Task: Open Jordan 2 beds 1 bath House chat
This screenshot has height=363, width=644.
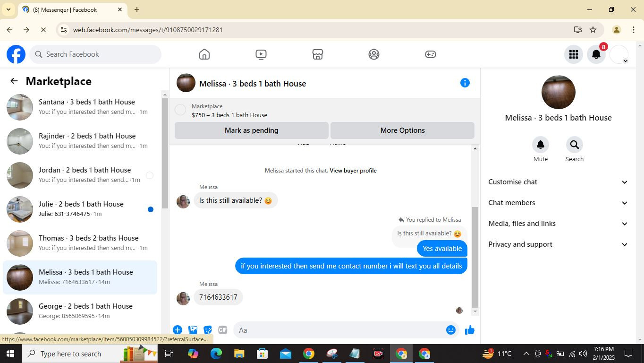Action: pyautogui.click(x=80, y=175)
